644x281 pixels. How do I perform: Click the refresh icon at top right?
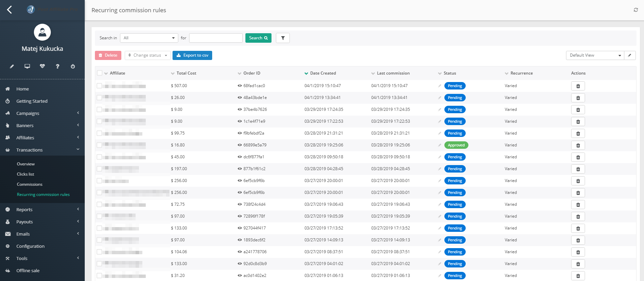tap(636, 10)
